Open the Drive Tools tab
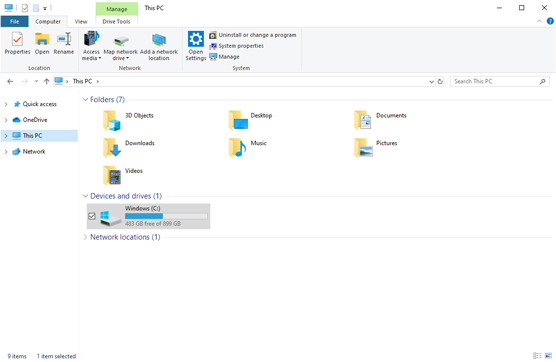This screenshot has height=362, width=556. [116, 22]
